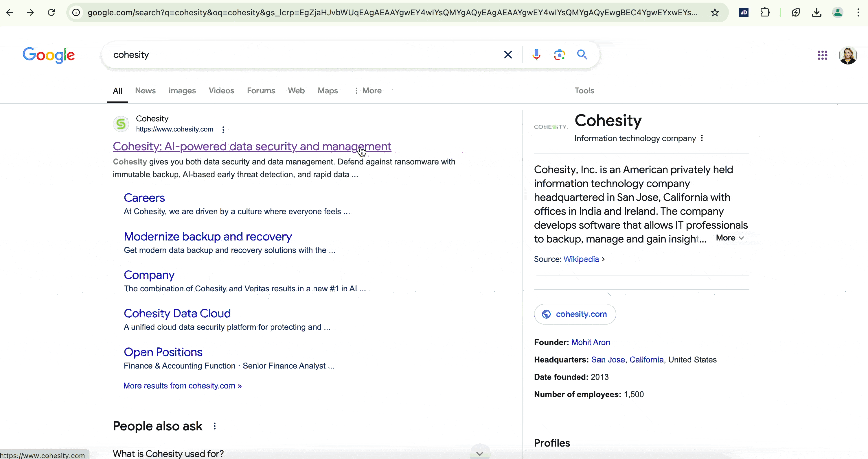868x459 pixels.
Task: Click the browser address bar URL
Action: (393, 12)
